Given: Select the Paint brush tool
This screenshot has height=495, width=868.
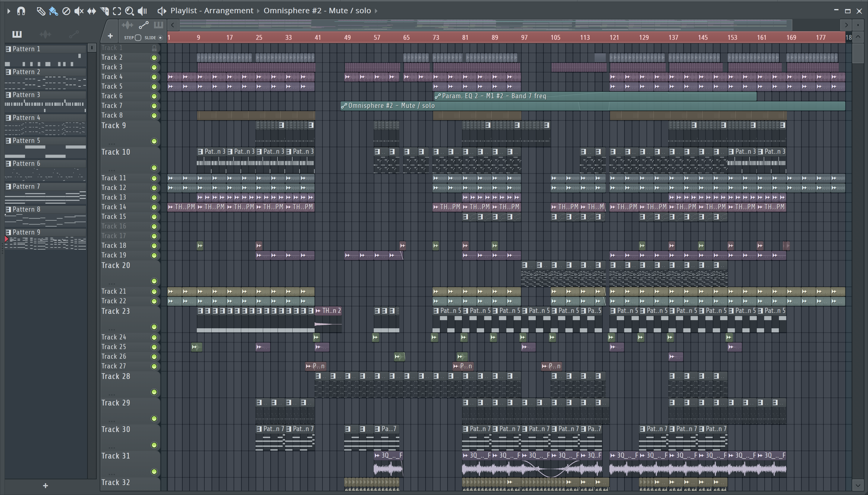Looking at the screenshot, I should (x=53, y=11).
